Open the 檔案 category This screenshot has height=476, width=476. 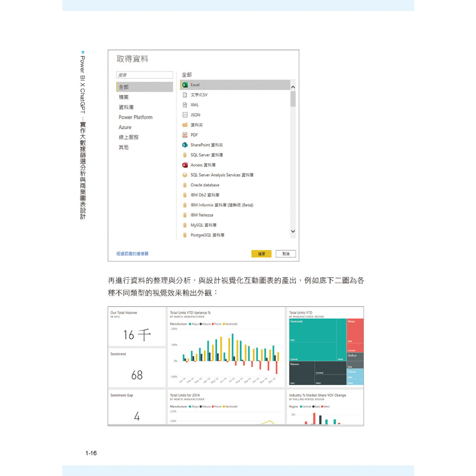[124, 97]
